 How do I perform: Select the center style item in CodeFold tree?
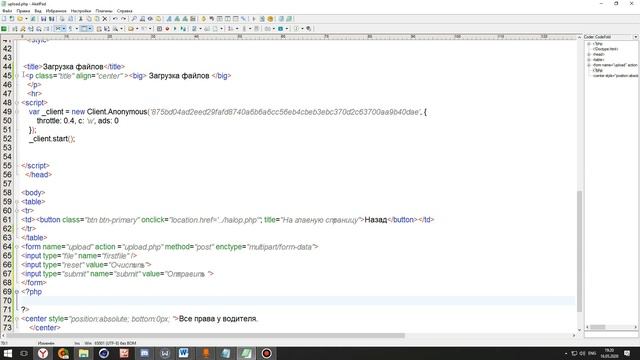point(616,76)
